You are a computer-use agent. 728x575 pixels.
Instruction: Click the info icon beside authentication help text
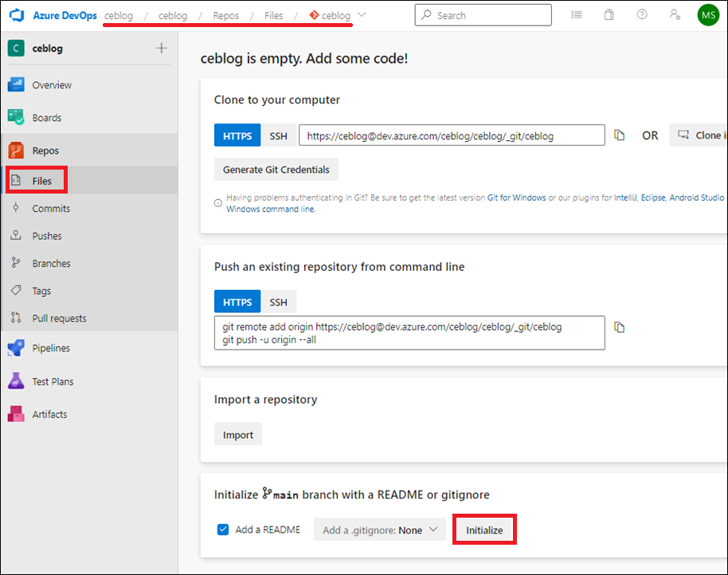(x=217, y=203)
